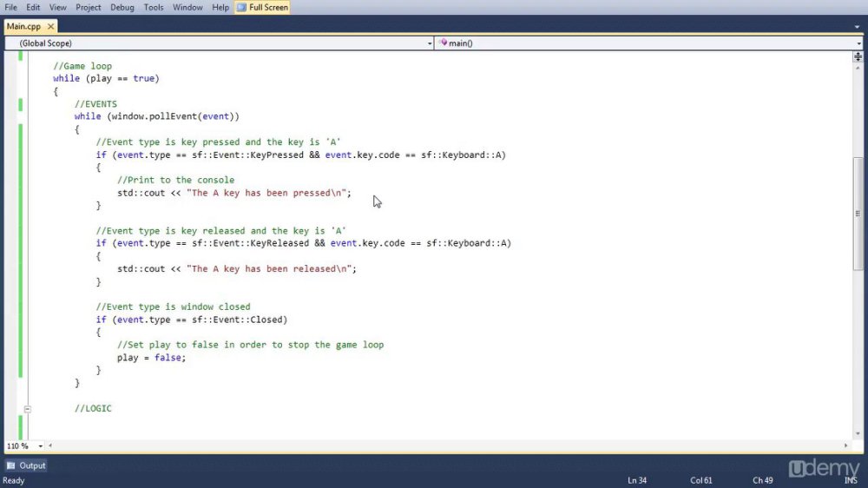Click the vertical scrollbar down arrow

(858, 433)
